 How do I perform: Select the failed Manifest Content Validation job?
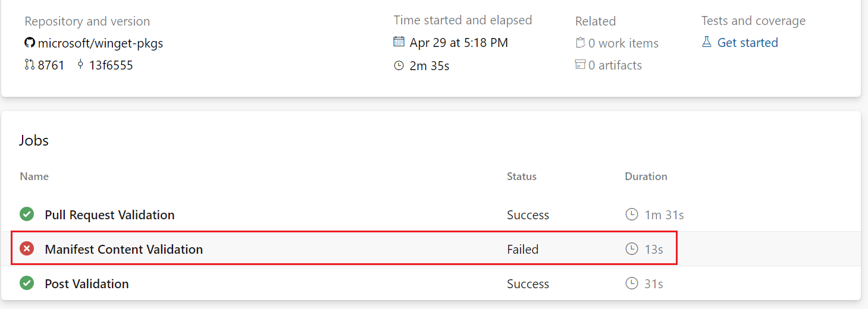coord(124,249)
